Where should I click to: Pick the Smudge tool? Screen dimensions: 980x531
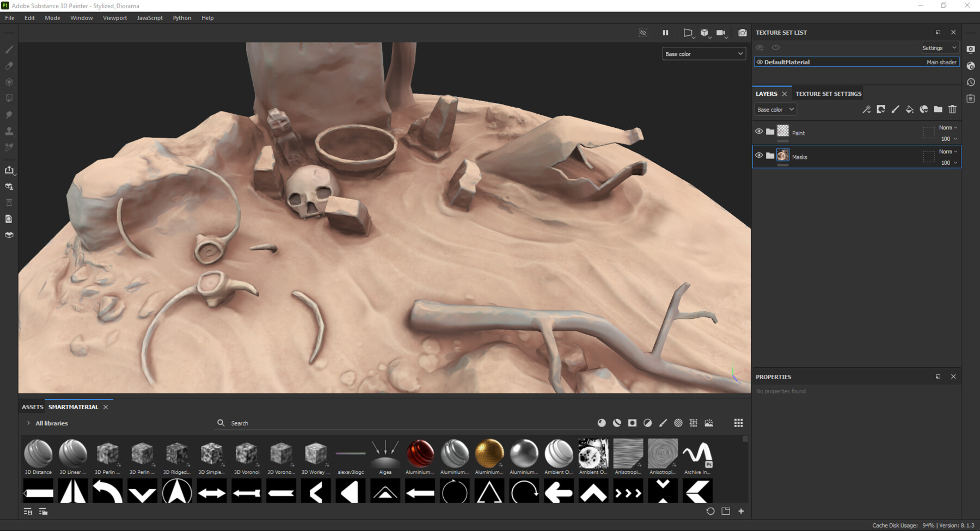(9, 114)
